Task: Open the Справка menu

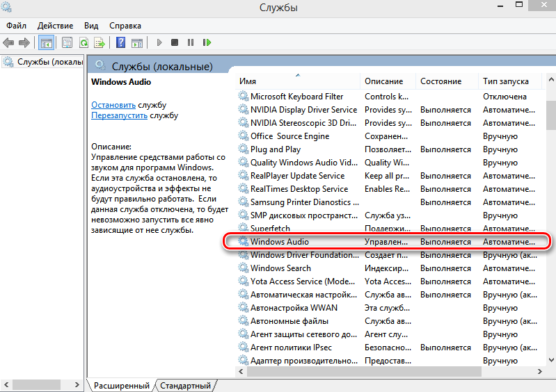Action: (125, 26)
